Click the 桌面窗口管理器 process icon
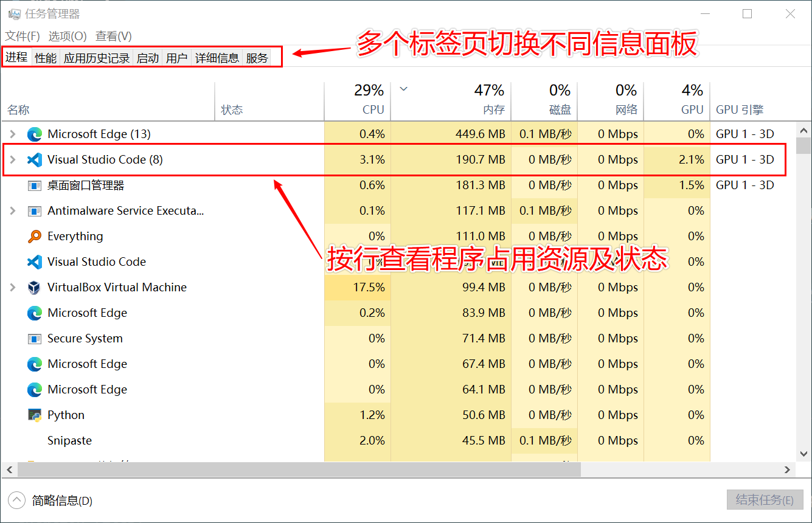Screen dimensions: 812x523 click(x=35, y=185)
